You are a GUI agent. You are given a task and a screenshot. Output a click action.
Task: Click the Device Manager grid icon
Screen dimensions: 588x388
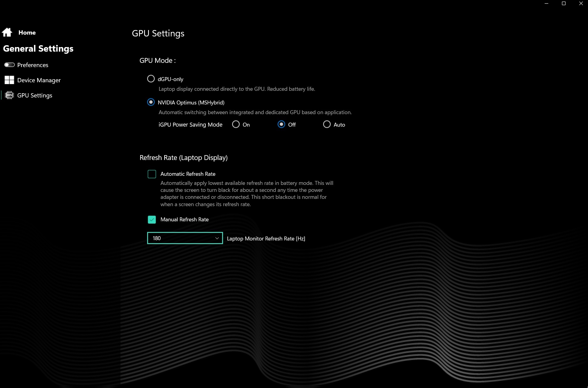click(9, 80)
